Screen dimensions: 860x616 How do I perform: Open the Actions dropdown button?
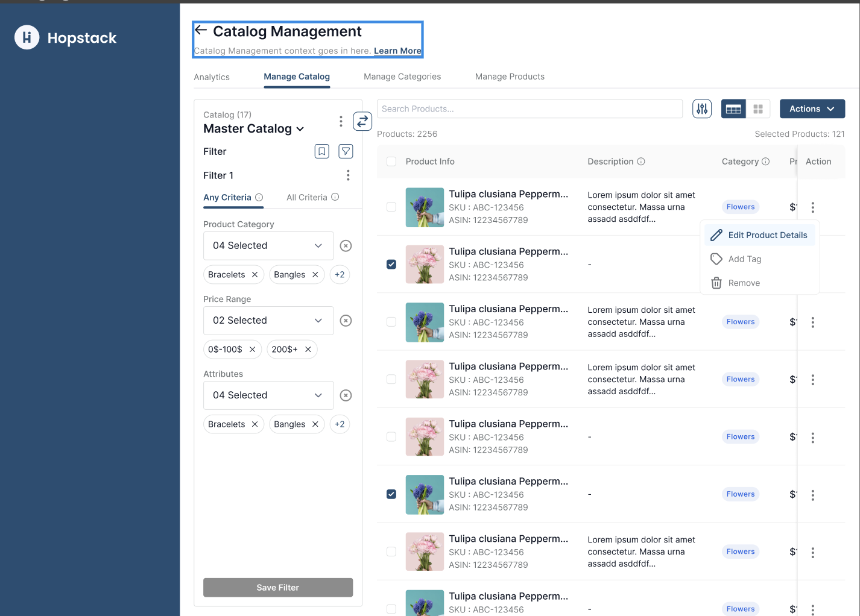click(x=812, y=109)
